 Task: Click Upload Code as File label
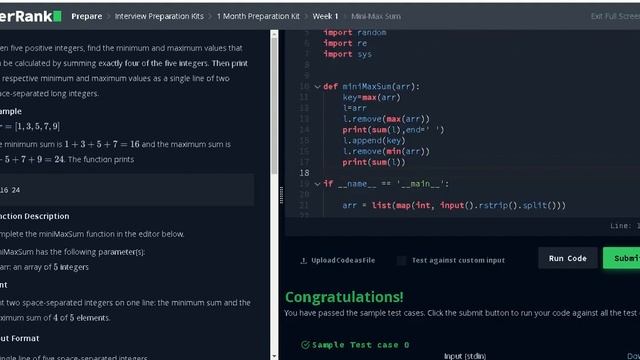[x=343, y=260]
